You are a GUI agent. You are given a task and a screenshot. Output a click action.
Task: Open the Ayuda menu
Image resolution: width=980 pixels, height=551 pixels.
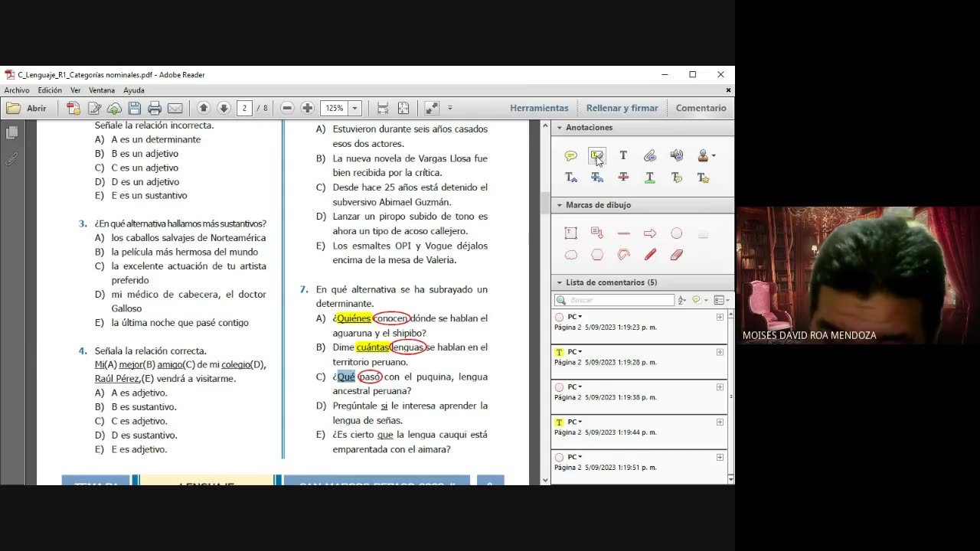[134, 90]
